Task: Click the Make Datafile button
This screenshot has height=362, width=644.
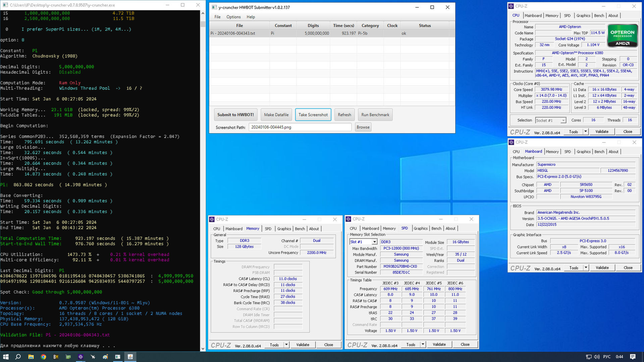Action: 276,115
